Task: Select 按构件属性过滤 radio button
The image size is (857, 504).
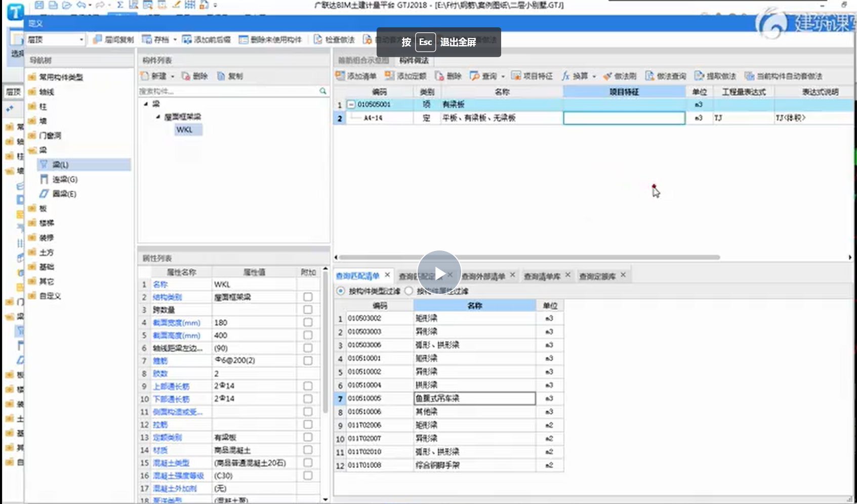Action: 409,291
